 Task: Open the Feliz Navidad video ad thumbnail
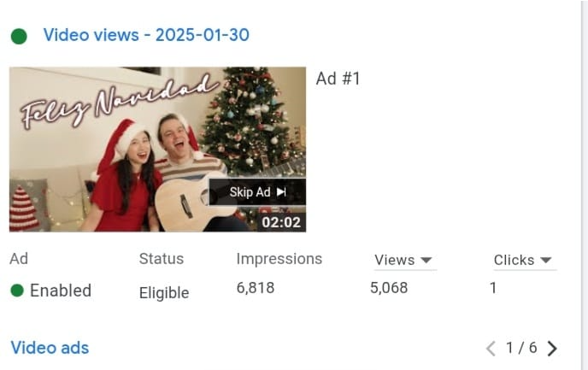157,150
